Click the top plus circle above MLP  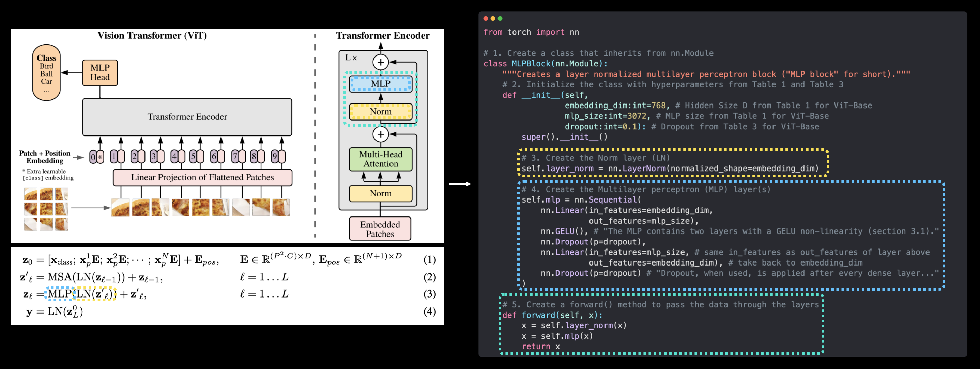pyautogui.click(x=380, y=62)
